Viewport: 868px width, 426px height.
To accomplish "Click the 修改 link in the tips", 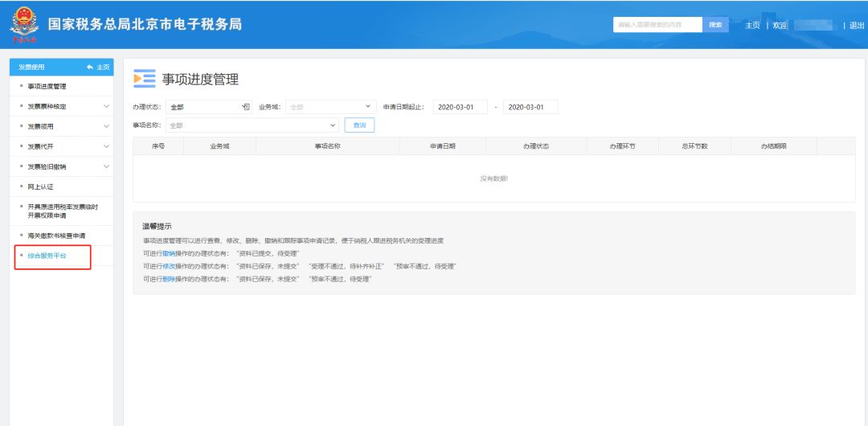I will [x=169, y=267].
